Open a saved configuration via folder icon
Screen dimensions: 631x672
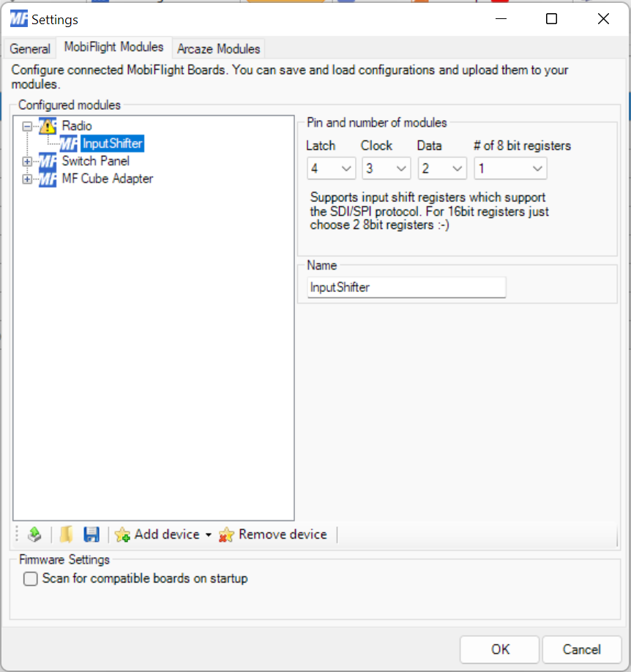[x=66, y=534]
